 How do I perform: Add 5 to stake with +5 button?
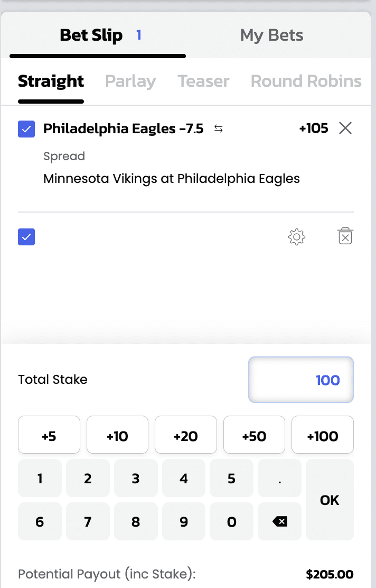pyautogui.click(x=49, y=435)
